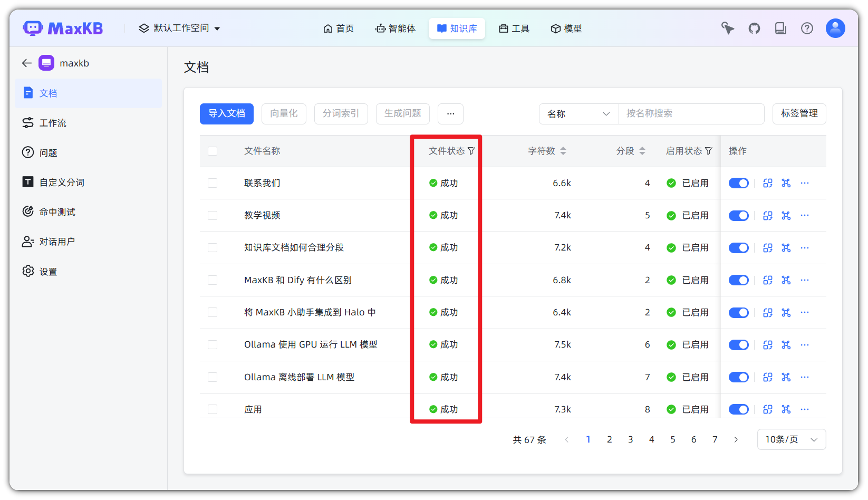The image size is (868, 500).
Task: Toggle enabled switch for 教学视频
Action: coord(739,215)
